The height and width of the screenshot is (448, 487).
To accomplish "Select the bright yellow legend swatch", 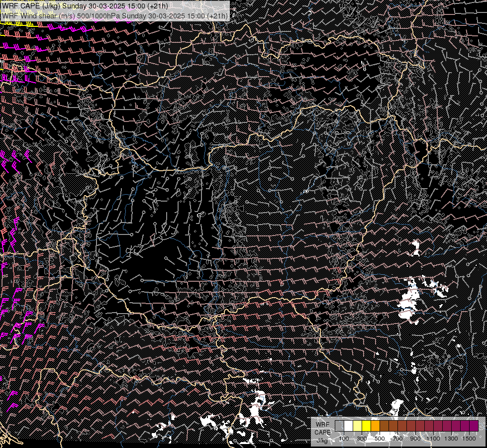I will [366, 426].
